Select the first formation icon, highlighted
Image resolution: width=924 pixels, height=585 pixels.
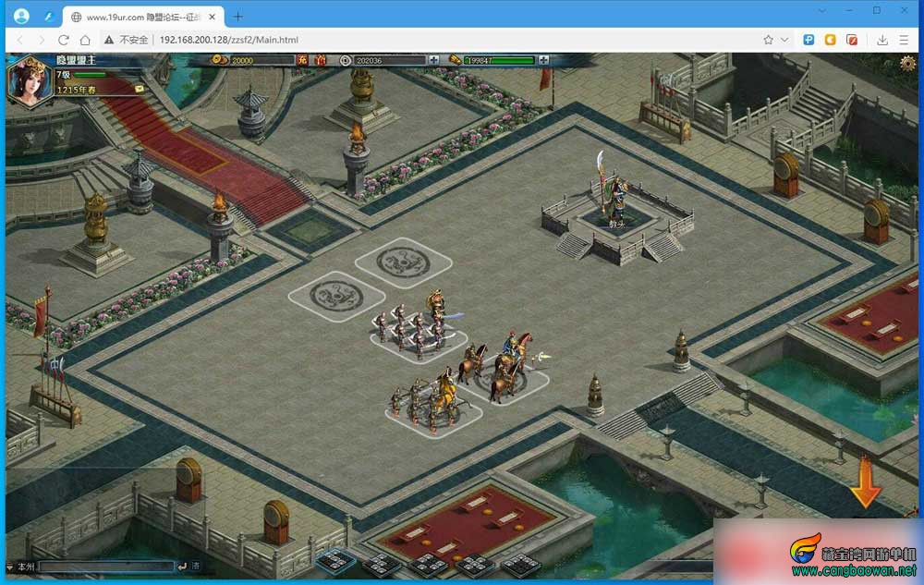coord(334,560)
